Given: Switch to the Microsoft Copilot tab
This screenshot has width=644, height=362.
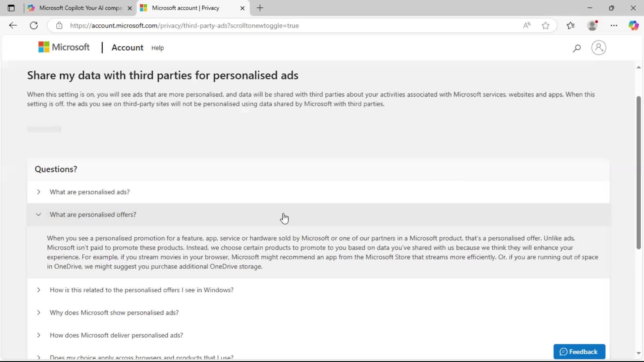Looking at the screenshot, I should pyautogui.click(x=80, y=8).
